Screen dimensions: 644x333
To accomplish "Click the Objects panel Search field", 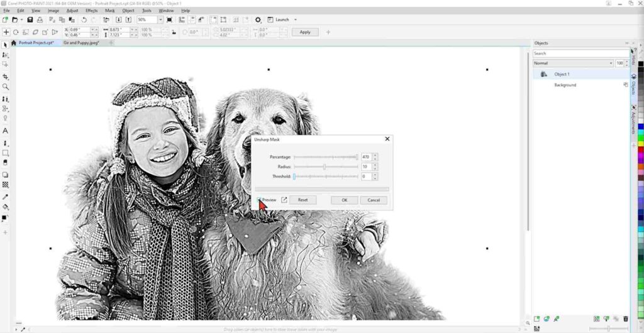I will (580, 53).
